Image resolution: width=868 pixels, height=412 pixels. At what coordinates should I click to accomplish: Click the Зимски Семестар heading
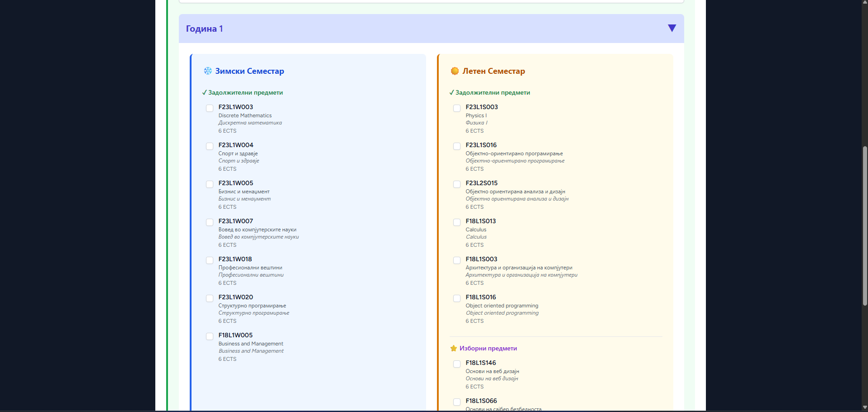(x=249, y=71)
